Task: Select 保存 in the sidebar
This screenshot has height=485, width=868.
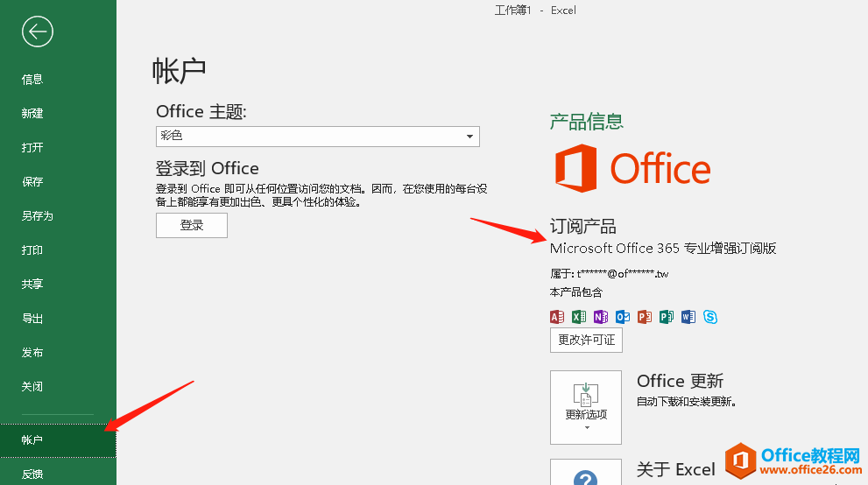Action: click(32, 182)
